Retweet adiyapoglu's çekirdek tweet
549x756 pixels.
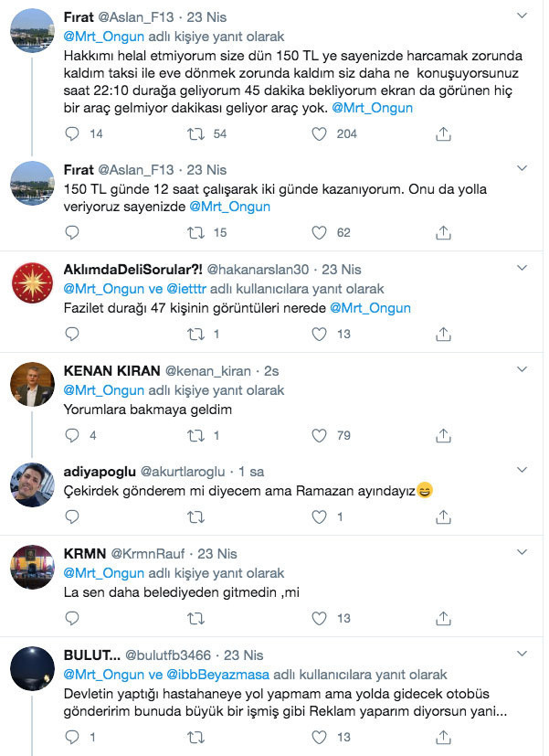(x=195, y=516)
